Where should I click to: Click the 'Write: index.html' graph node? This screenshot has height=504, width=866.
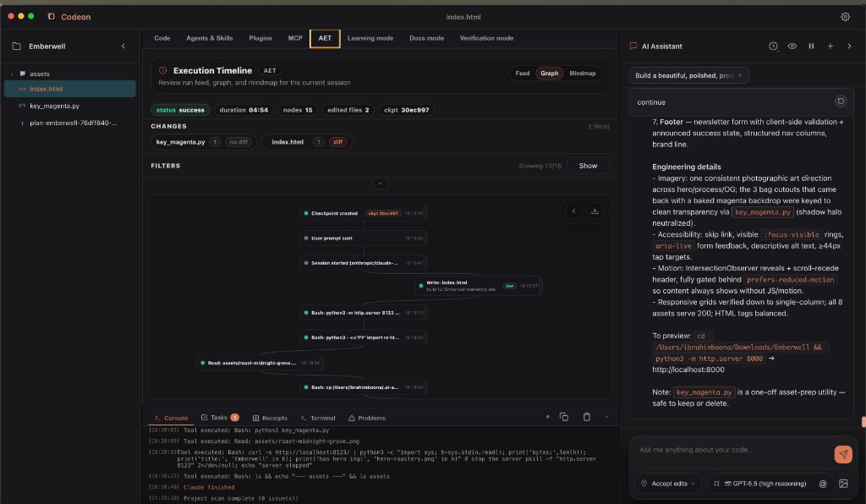pyautogui.click(x=479, y=285)
